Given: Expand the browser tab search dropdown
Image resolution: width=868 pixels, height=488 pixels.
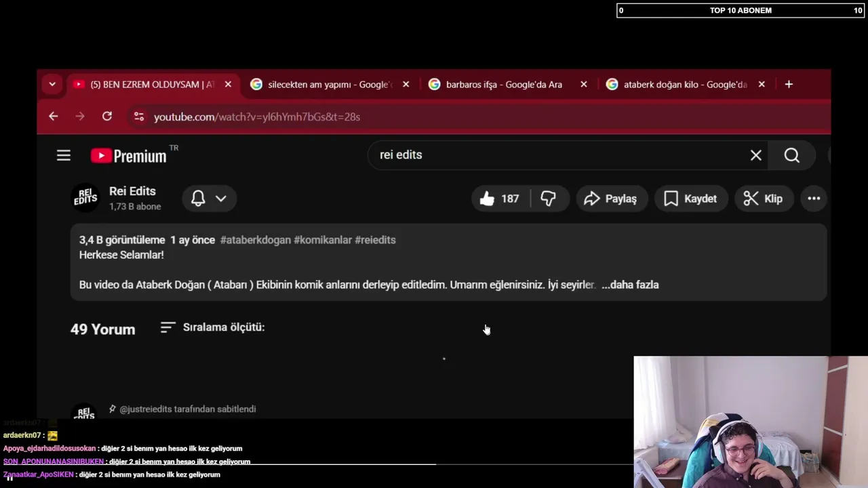Looking at the screenshot, I should (x=52, y=84).
